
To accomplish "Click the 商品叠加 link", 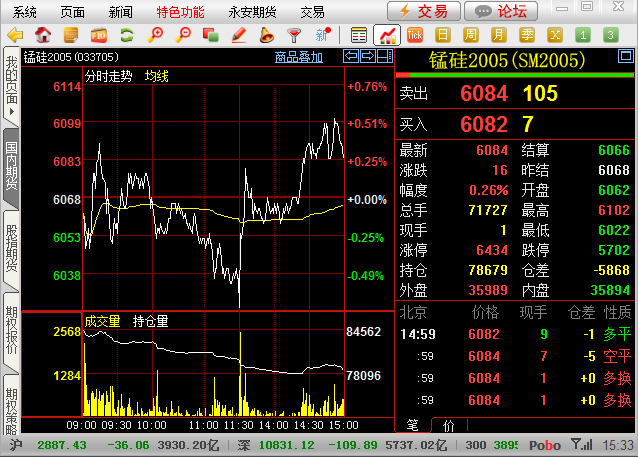I will click(298, 57).
